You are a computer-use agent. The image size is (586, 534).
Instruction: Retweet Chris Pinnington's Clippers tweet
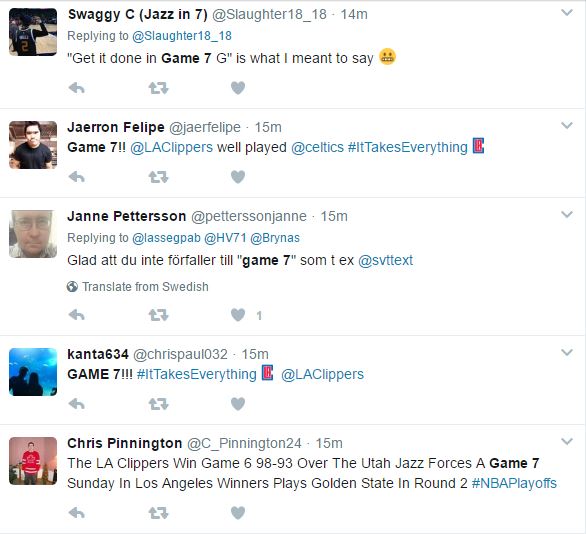158,513
